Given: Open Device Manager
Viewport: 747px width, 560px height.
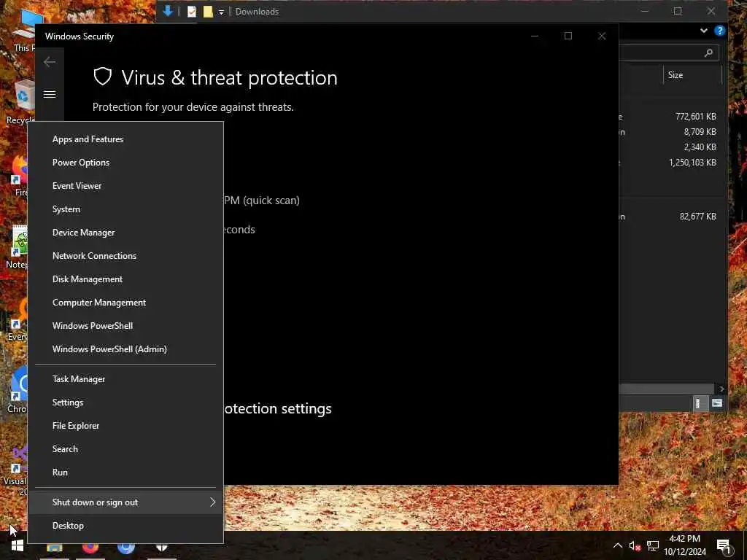Looking at the screenshot, I should [125, 233].
